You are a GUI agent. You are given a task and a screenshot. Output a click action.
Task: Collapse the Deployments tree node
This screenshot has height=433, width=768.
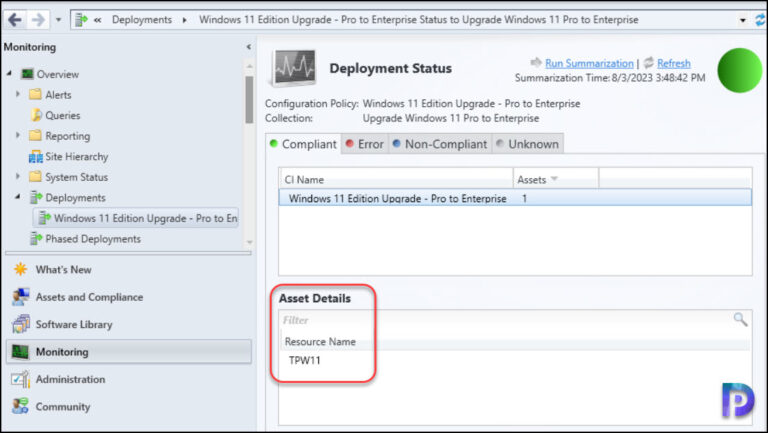click(x=18, y=197)
